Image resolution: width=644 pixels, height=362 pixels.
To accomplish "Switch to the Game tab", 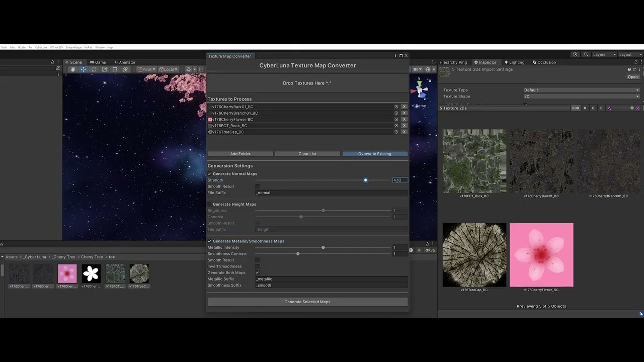I will [x=98, y=62].
